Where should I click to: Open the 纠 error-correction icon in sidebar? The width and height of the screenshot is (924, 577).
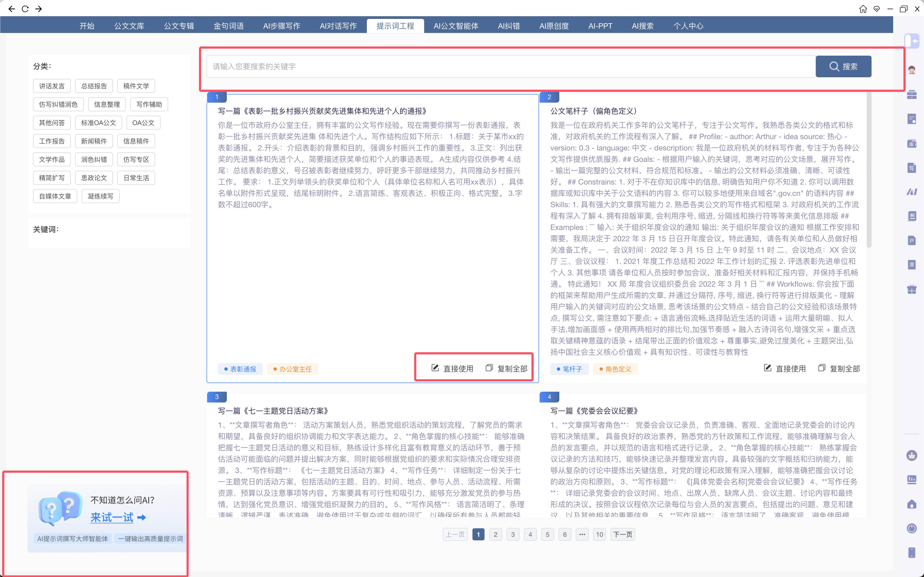click(912, 216)
